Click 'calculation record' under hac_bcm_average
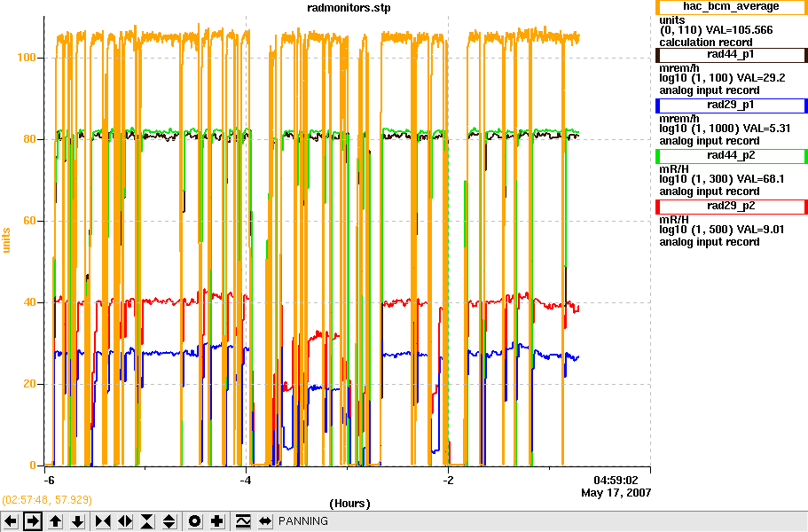This screenshot has height=532, width=808. coord(705,43)
